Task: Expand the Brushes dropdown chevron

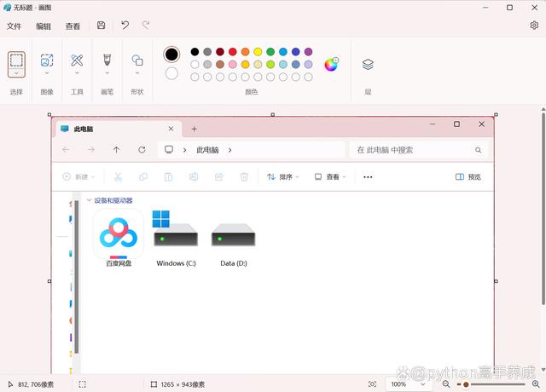Action: (x=107, y=73)
